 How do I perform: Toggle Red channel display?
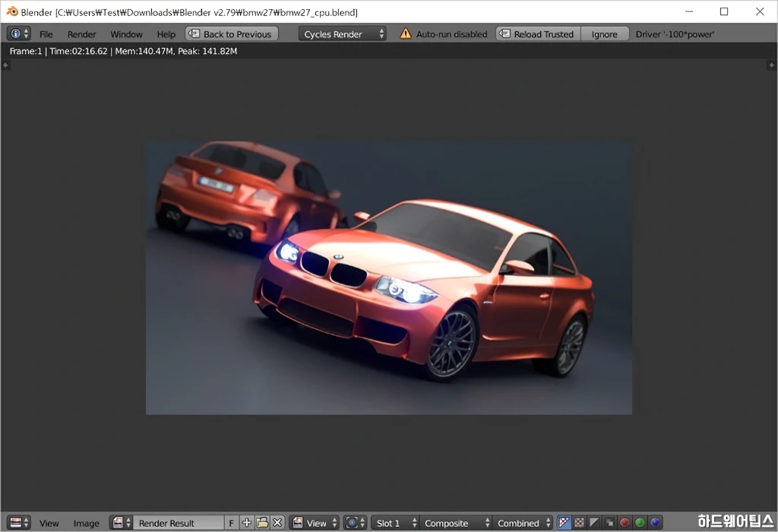point(625,523)
